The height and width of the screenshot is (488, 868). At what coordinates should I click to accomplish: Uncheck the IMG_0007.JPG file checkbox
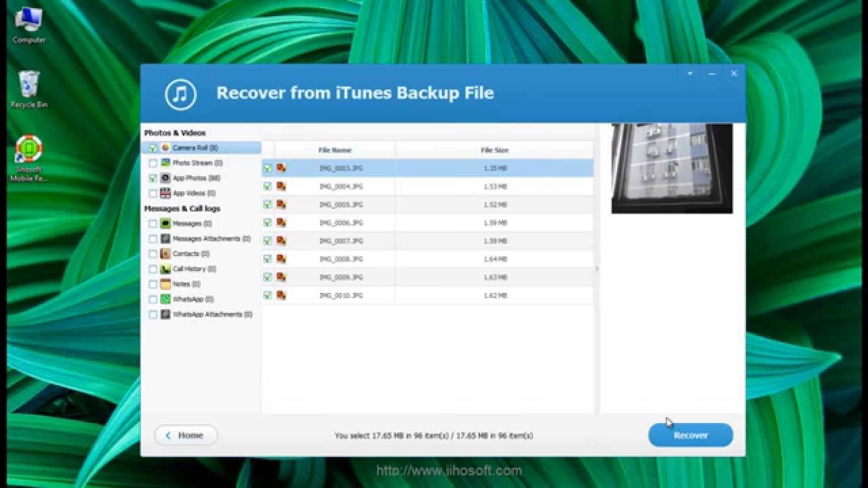tap(268, 241)
